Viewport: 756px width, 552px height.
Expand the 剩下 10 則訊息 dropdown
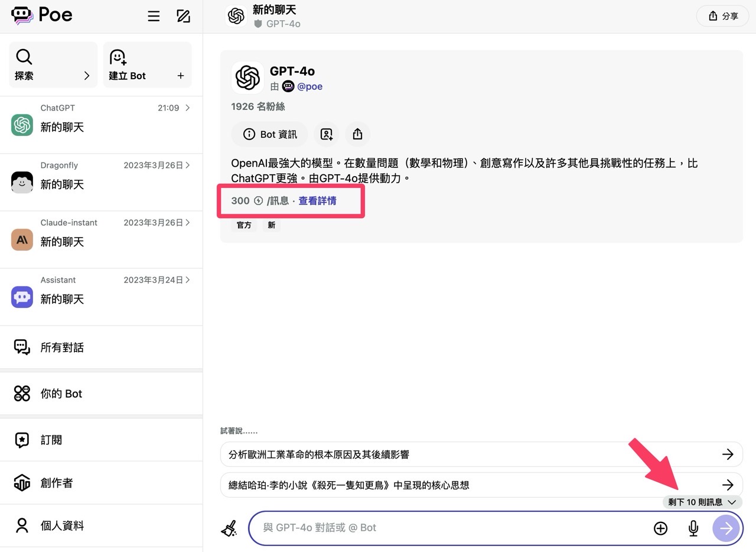(x=702, y=502)
